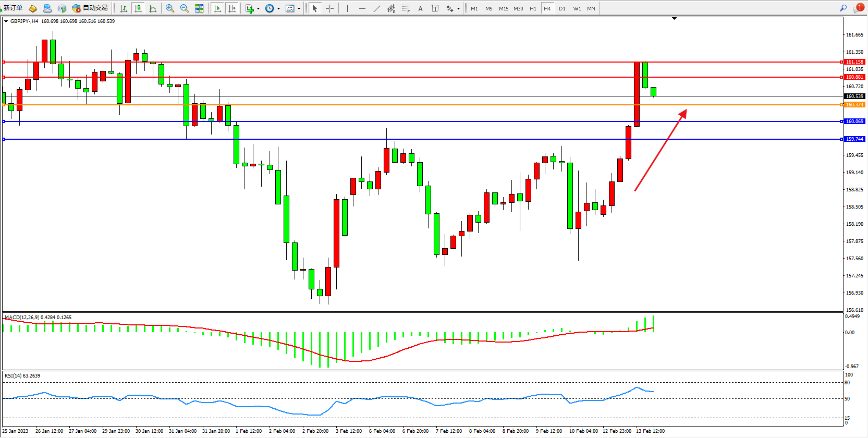The height and width of the screenshot is (438, 868).
Task: Toggle the chart shift button
Action: click(232, 8)
